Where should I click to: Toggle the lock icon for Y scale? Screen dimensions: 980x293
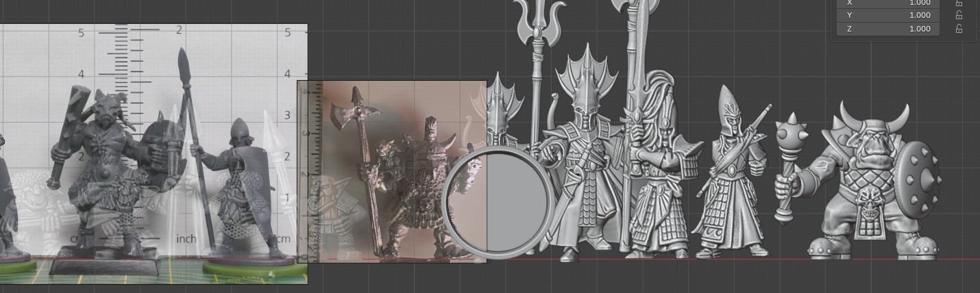[x=959, y=15]
